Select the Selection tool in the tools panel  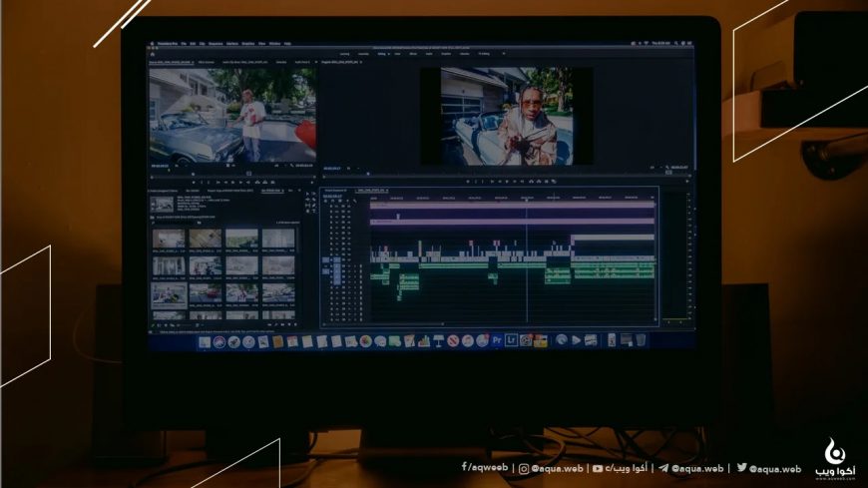pyautogui.click(x=308, y=195)
